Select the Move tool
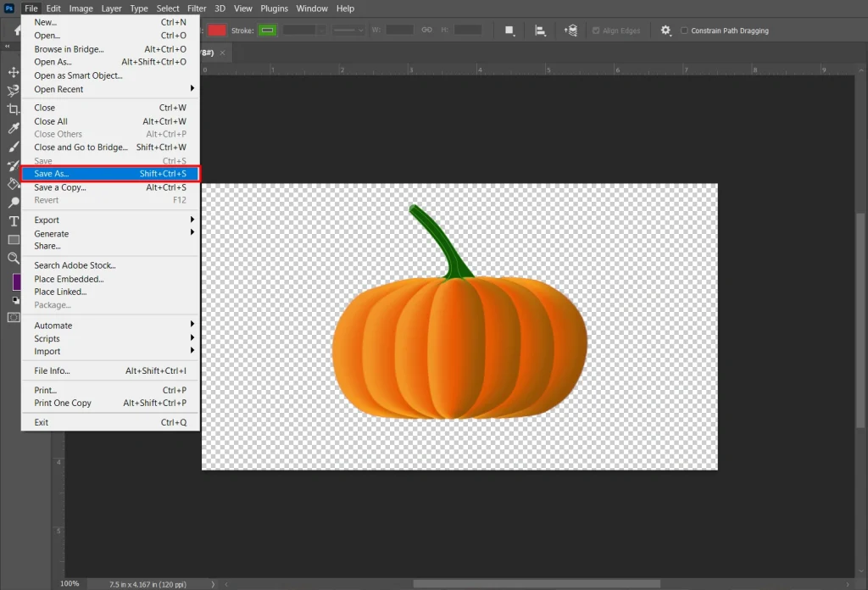868x590 pixels. pyautogui.click(x=14, y=72)
